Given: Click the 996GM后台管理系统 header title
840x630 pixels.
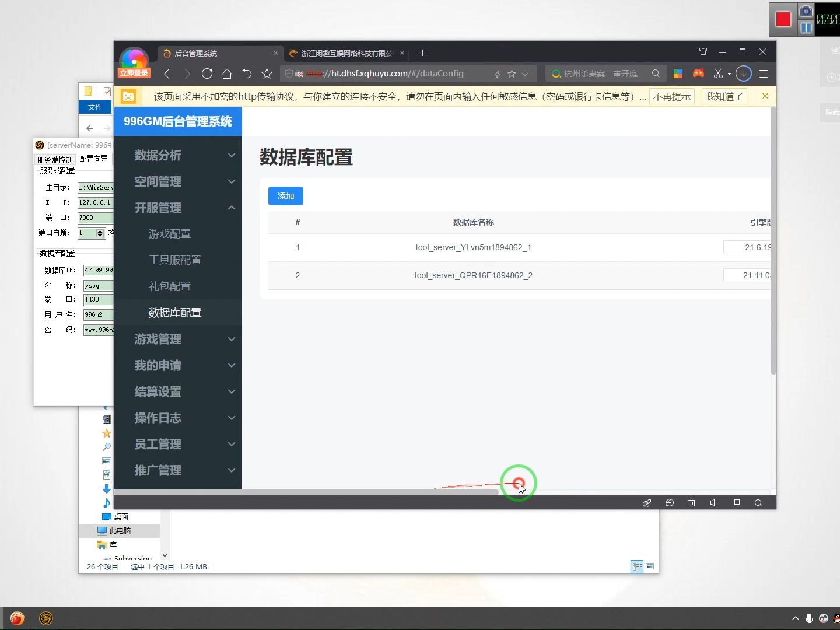Looking at the screenshot, I should click(178, 121).
